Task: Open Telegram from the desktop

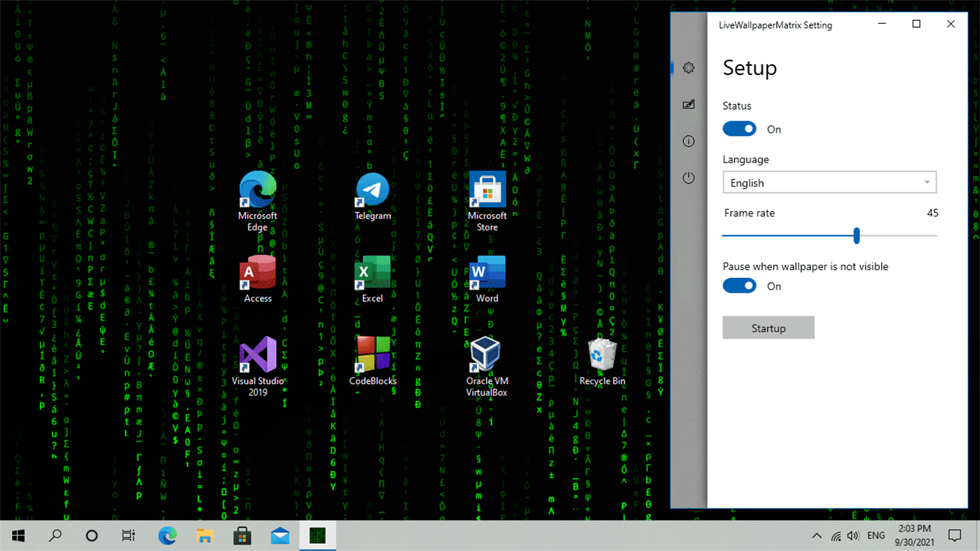Action: (372, 189)
